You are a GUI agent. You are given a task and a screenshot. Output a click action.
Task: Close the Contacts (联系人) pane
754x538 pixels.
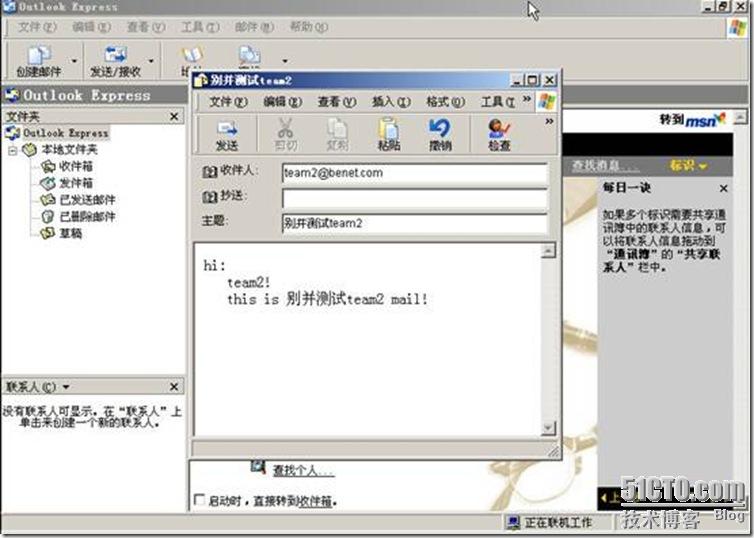pyautogui.click(x=174, y=387)
